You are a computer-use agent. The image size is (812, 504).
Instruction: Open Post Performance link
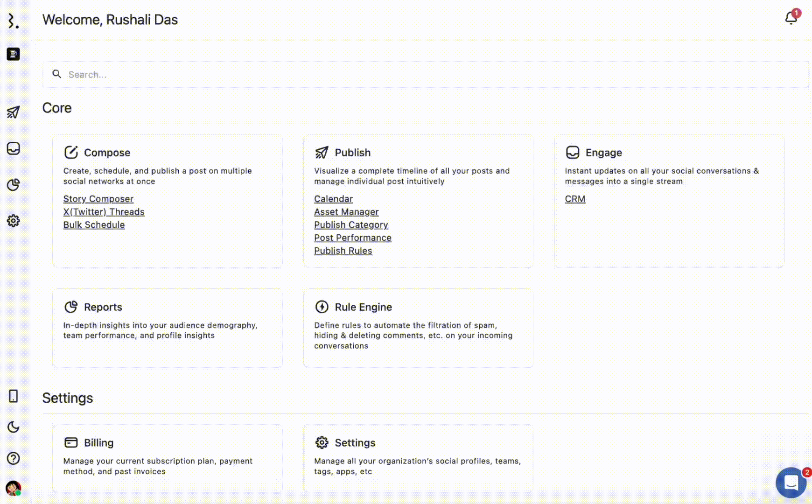coord(353,238)
